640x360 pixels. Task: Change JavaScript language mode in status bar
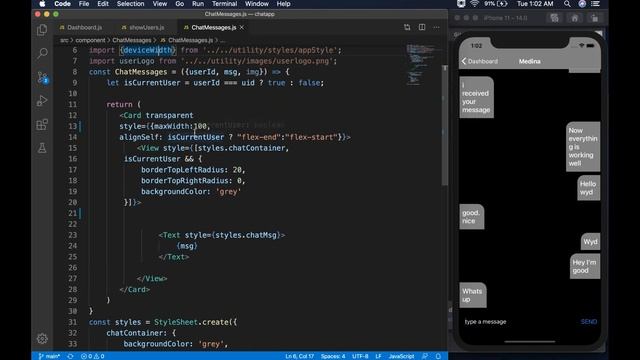coord(401,356)
